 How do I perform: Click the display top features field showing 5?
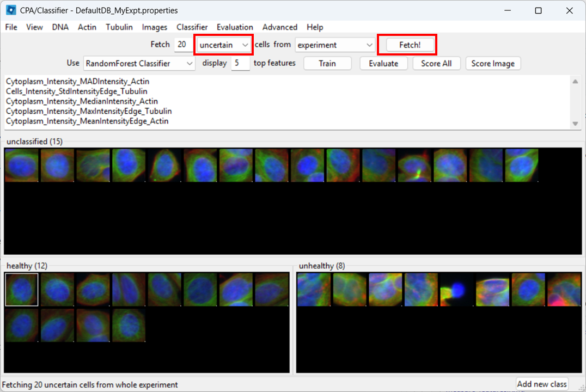pyautogui.click(x=240, y=63)
